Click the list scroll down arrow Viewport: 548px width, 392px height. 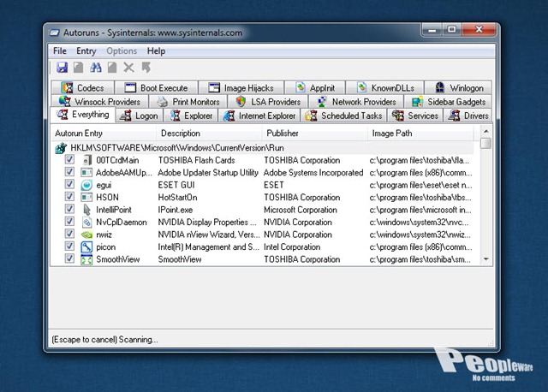[485, 259]
